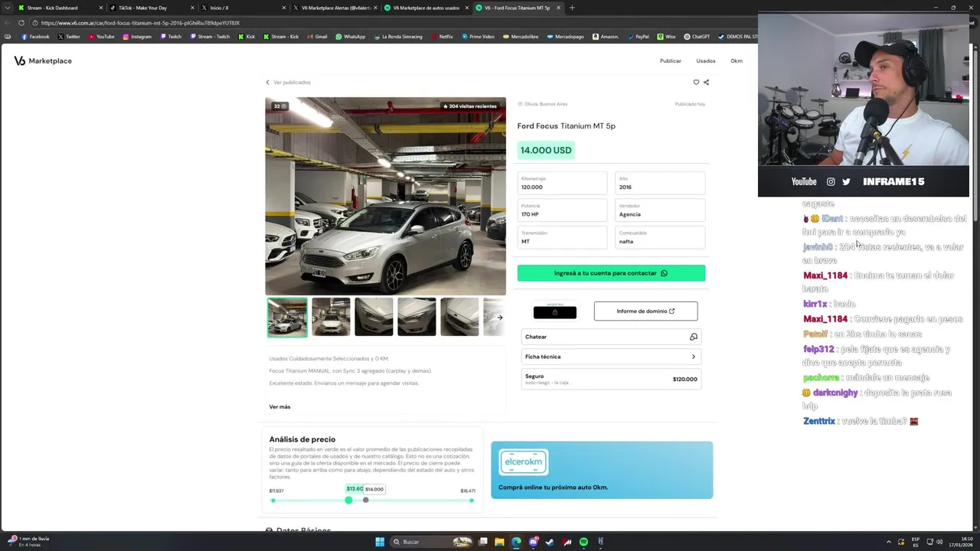The image size is (980, 551).
Task: Click the main Ford Focus photo
Action: click(385, 196)
